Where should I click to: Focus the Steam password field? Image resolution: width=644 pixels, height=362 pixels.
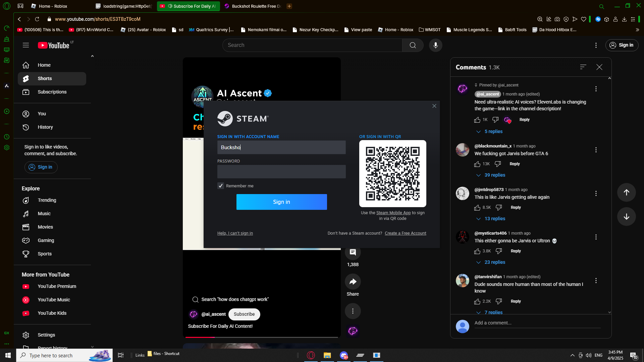click(281, 172)
